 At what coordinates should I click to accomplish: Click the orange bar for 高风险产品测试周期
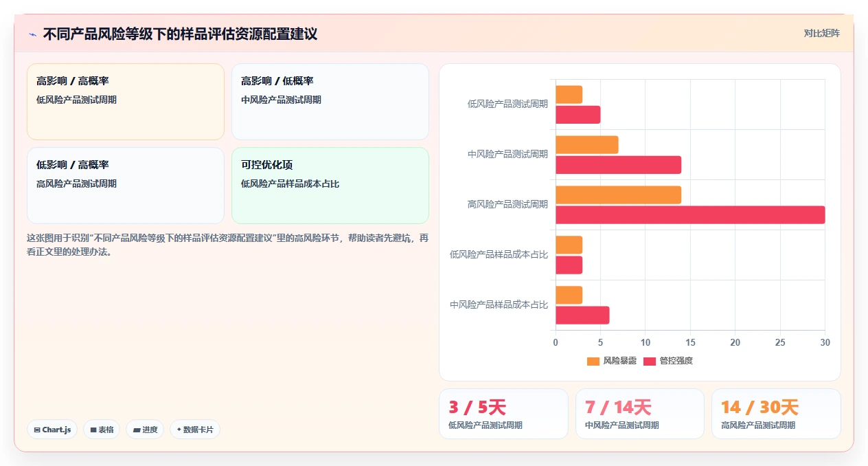[x=619, y=195]
